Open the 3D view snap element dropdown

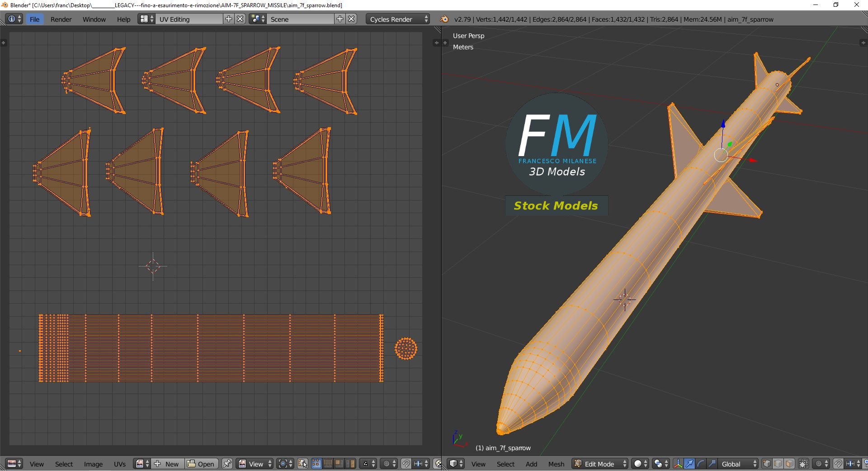click(853, 464)
